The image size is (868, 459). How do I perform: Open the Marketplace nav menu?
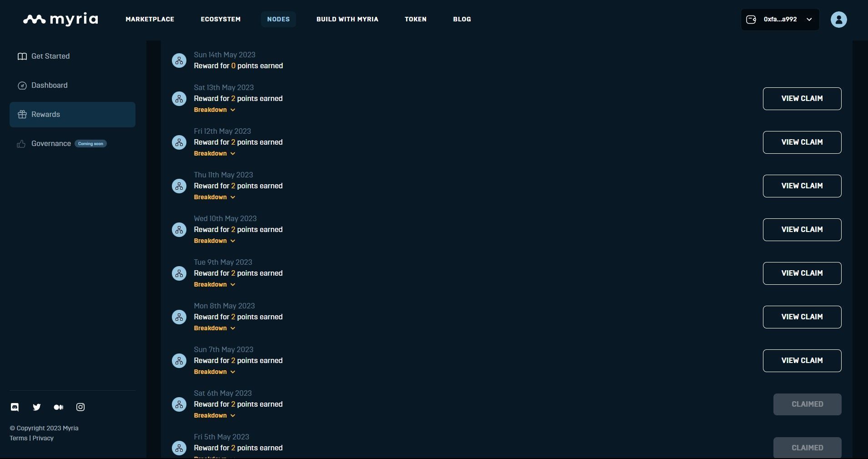pyautogui.click(x=150, y=19)
